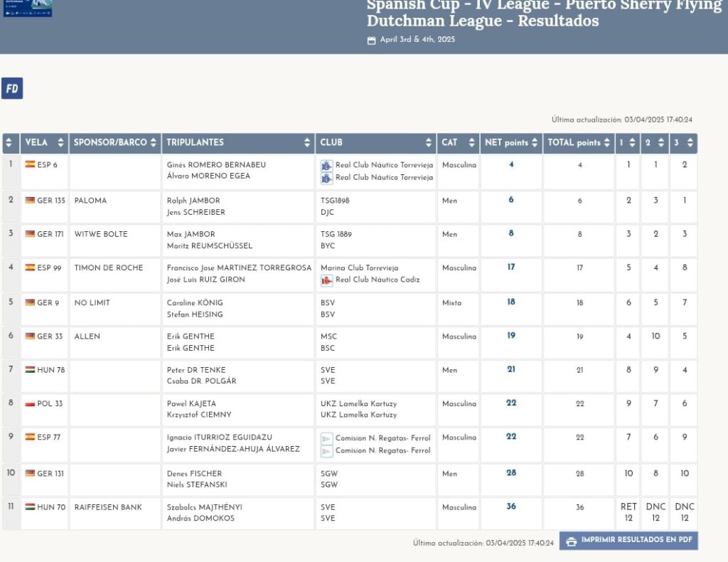Select crew name Szabolcs MAJTHÉNYI
This screenshot has width=728, height=562.
205,507
